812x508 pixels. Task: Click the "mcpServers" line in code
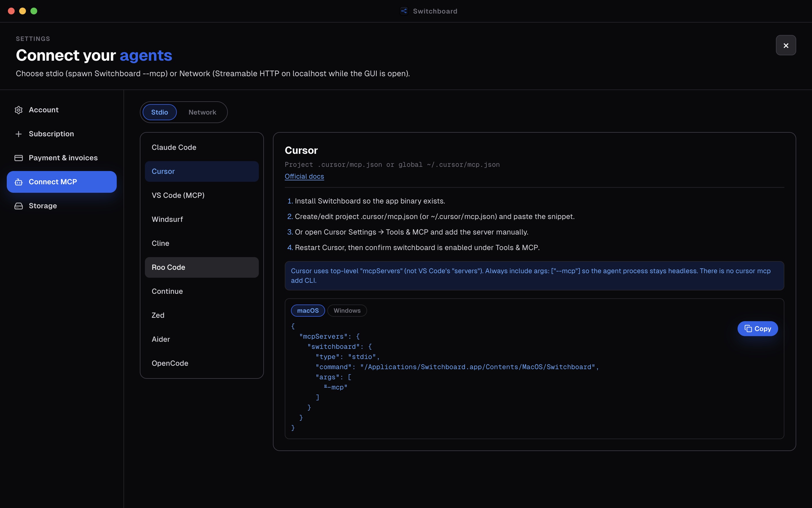point(329,336)
